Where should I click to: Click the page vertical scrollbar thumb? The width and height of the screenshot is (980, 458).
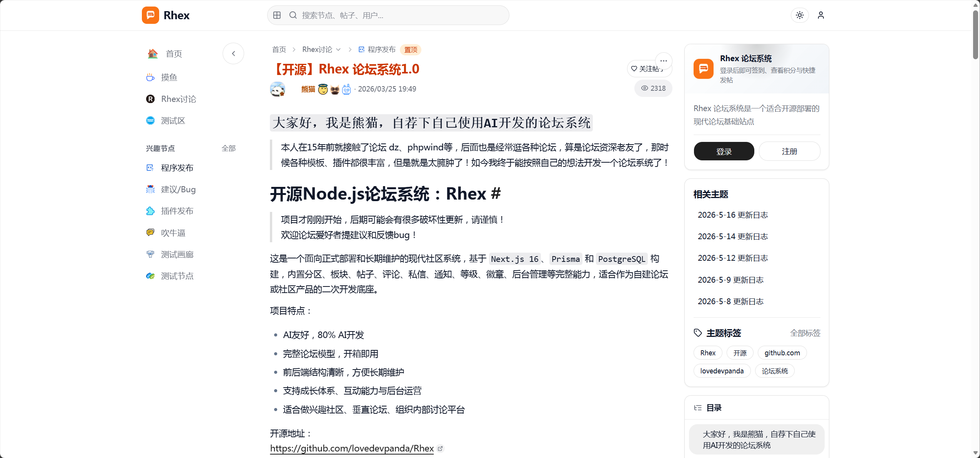click(976, 35)
